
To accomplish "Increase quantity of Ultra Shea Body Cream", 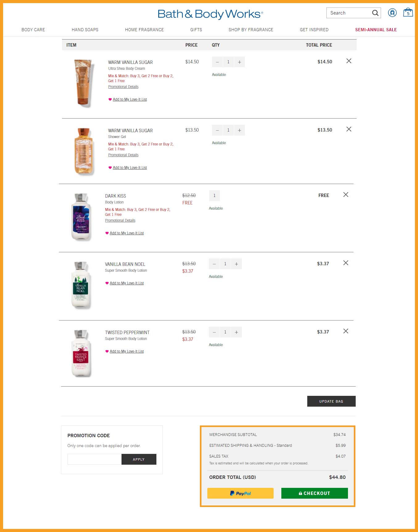I will tap(239, 62).
